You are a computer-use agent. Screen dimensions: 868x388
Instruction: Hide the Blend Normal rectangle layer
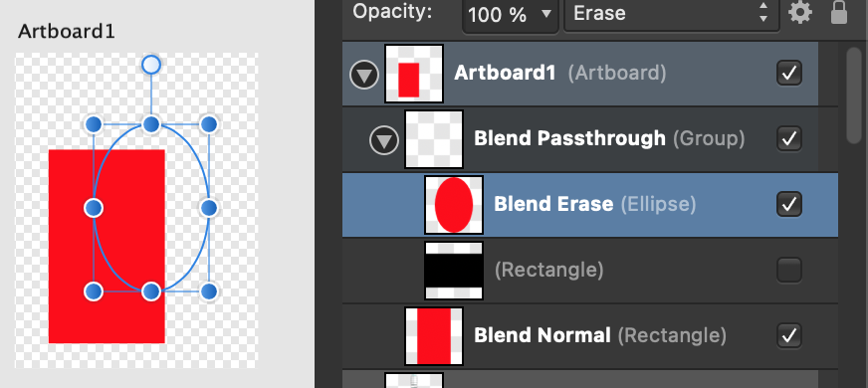click(x=788, y=335)
